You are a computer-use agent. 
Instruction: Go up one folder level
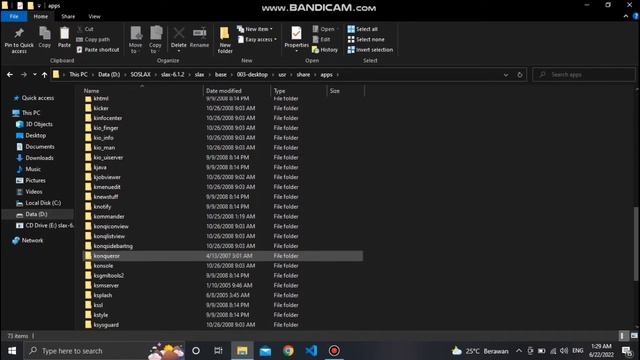pyautogui.click(x=44, y=75)
